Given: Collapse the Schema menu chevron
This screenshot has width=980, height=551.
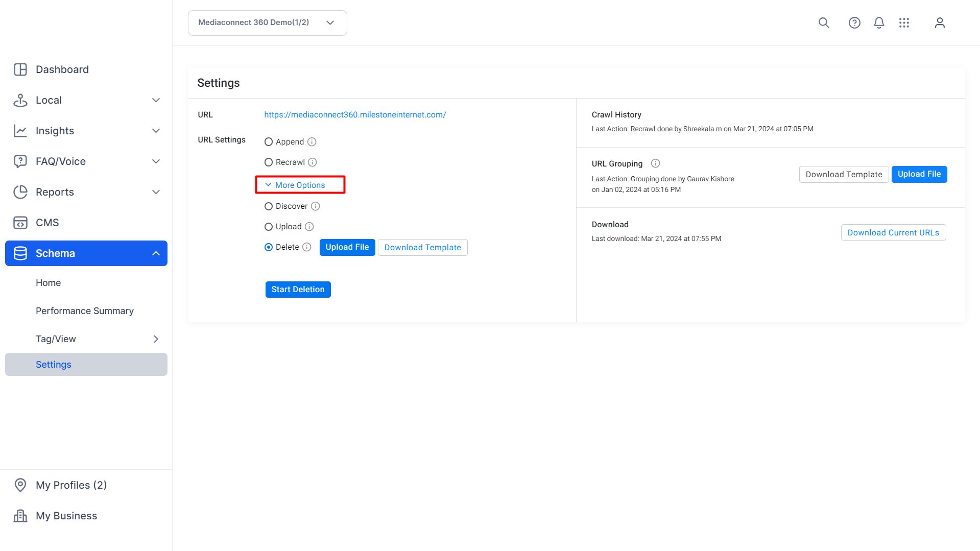Looking at the screenshot, I should pos(156,253).
